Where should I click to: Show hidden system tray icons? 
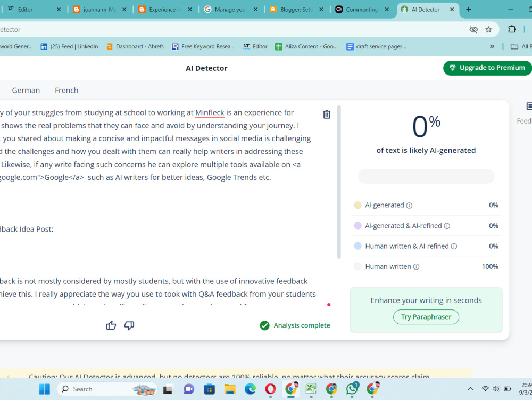click(471, 389)
